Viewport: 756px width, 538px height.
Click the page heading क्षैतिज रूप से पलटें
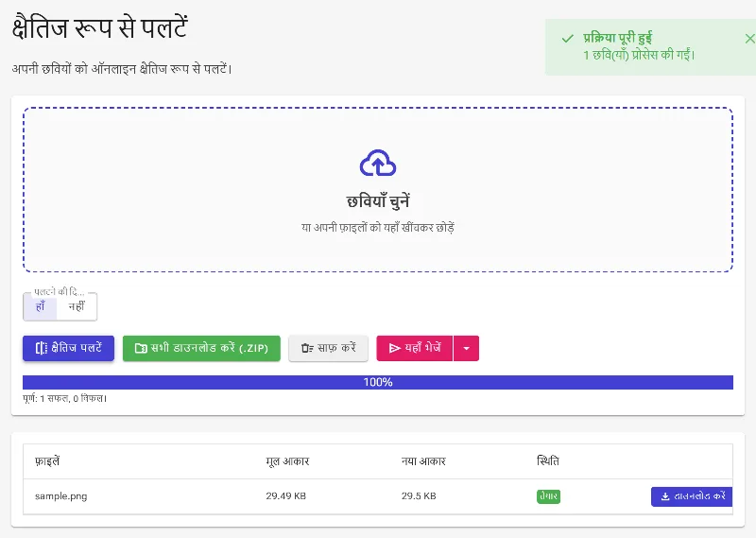[100, 27]
